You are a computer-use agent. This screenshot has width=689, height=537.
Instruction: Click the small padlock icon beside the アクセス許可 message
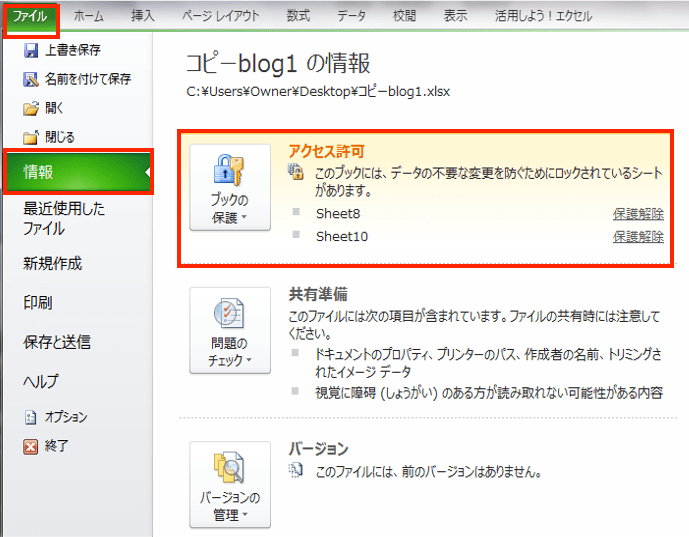(x=296, y=171)
